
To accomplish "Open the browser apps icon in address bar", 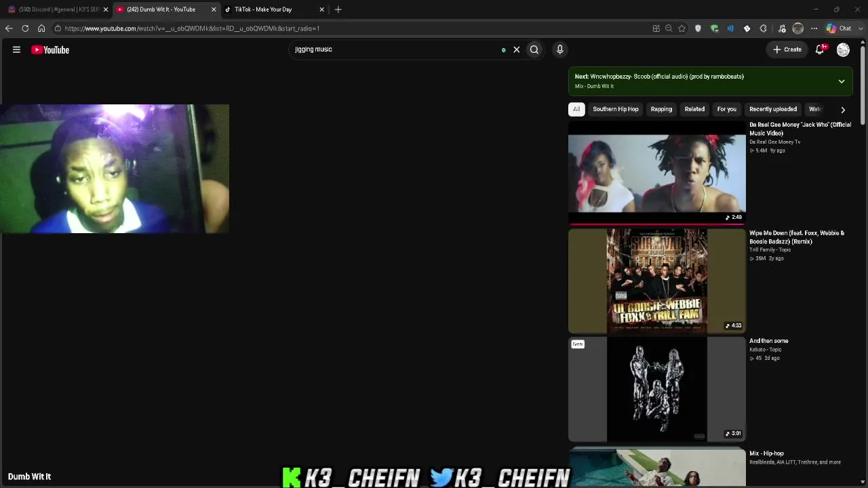I will pos(656,28).
